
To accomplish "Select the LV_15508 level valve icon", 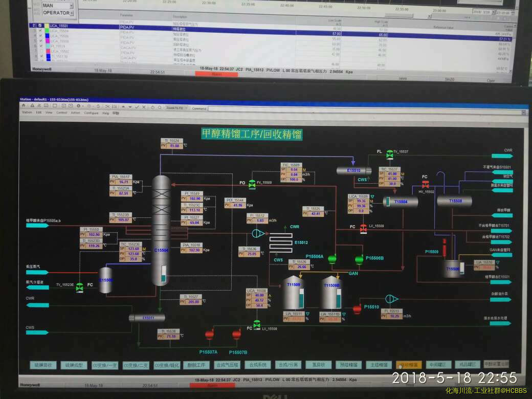I will (x=257, y=325).
